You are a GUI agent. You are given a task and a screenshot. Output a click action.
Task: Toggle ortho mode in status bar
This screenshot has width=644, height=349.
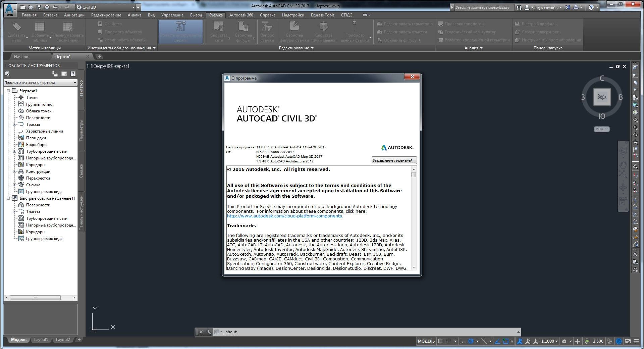tap(463, 341)
